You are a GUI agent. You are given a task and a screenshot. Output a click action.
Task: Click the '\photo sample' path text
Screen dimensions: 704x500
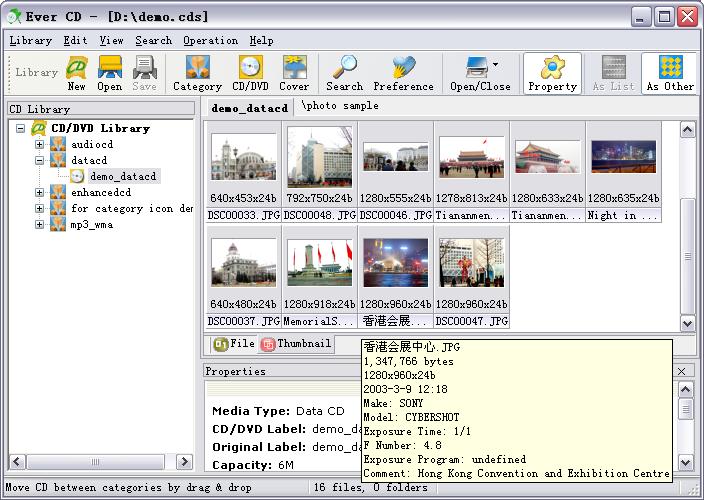pyautogui.click(x=340, y=106)
